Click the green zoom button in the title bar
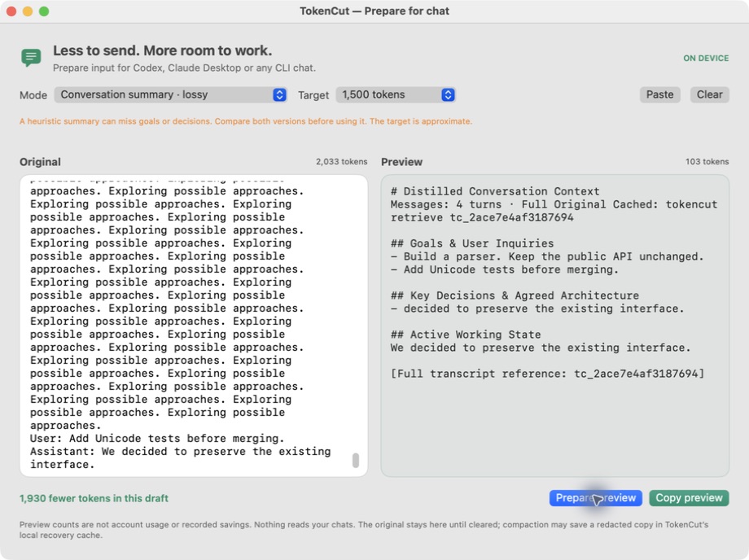 [44, 11]
